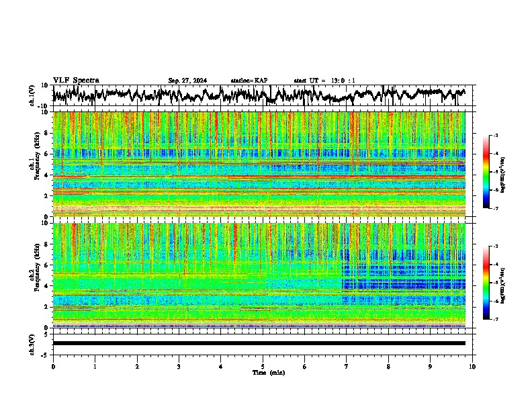Click time axis tick label "0"
Image resolution: width=532 pixels, height=411 pixels.
pyautogui.click(x=53, y=367)
